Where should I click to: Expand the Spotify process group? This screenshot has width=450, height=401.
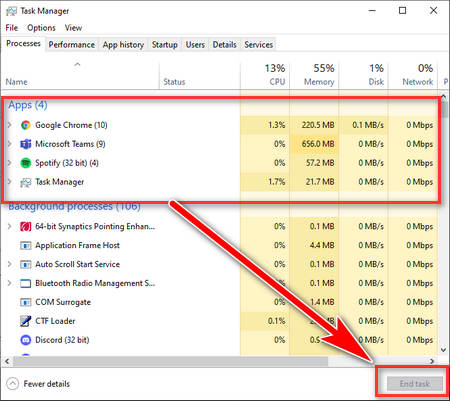pos(10,163)
